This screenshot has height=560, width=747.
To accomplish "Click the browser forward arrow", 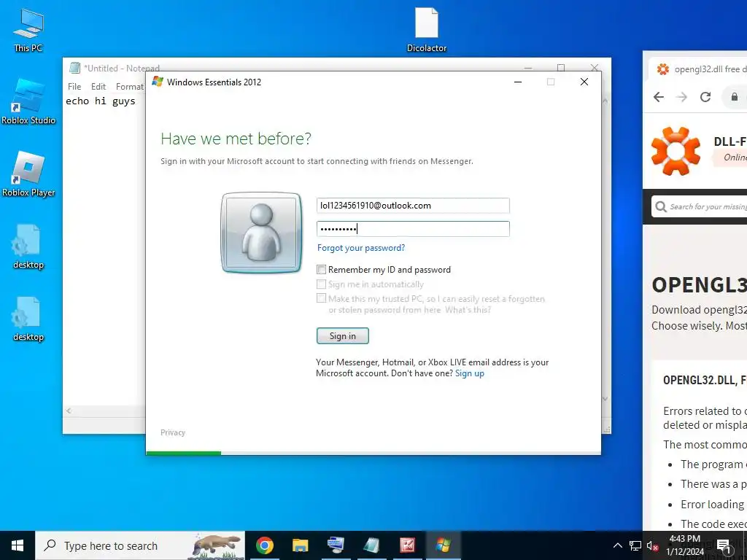I will (682, 97).
